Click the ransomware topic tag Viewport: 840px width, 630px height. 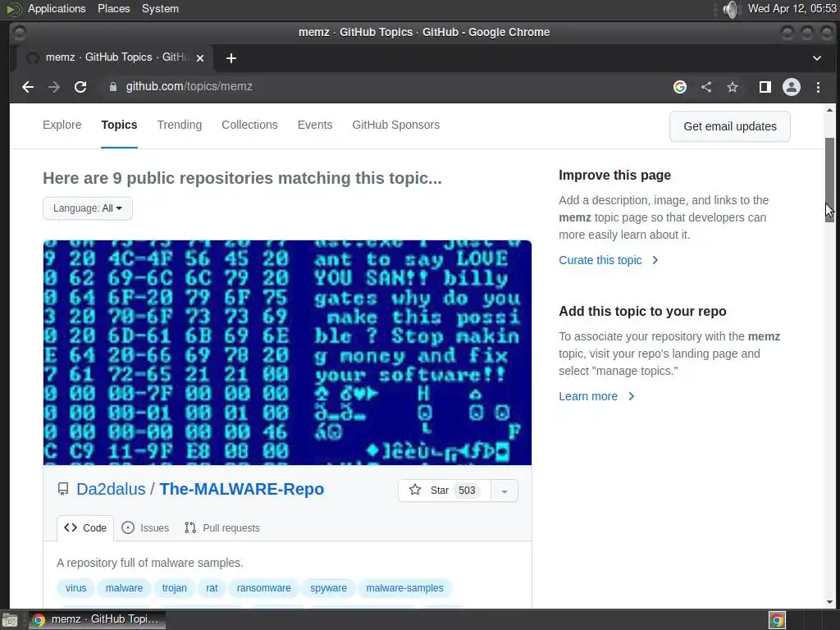(x=263, y=588)
